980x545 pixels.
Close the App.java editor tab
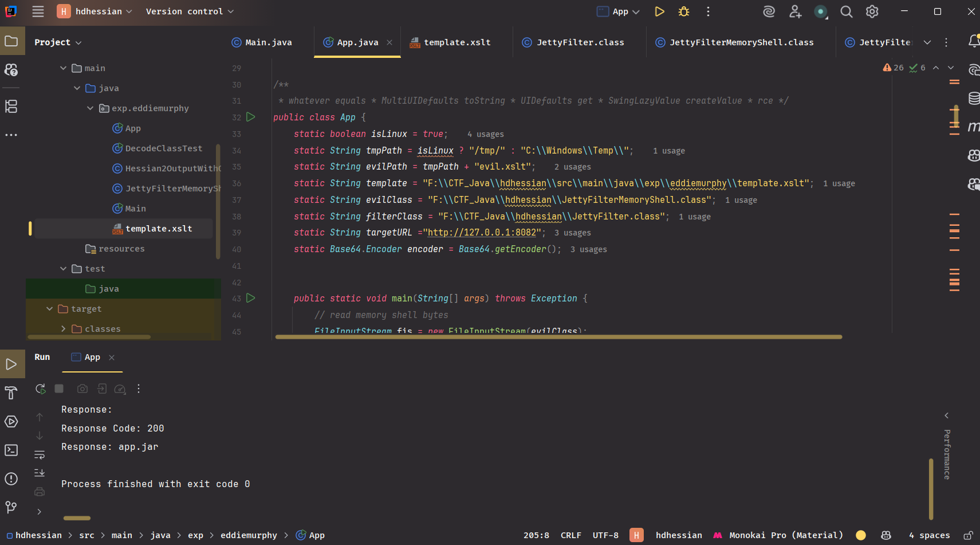click(x=389, y=42)
